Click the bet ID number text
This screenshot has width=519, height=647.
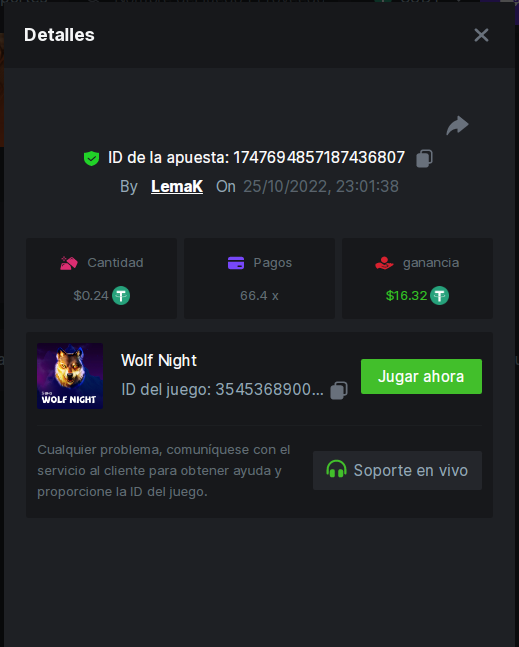pos(319,158)
